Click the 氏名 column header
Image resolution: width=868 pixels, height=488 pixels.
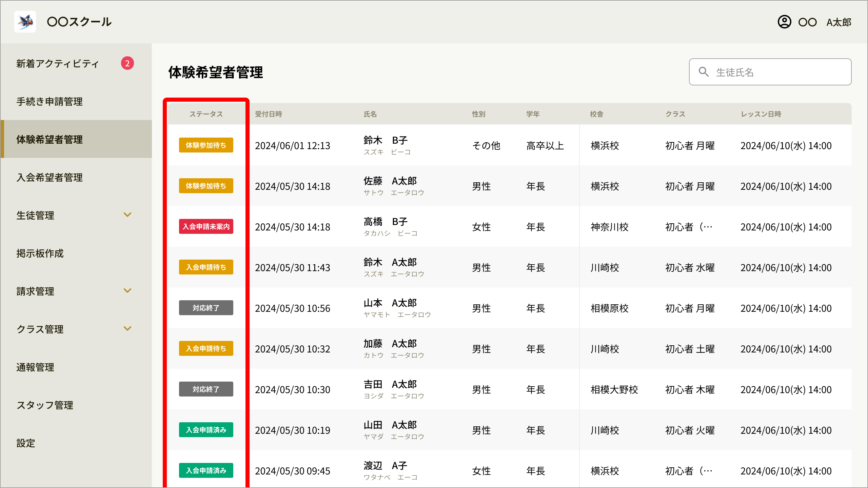point(370,114)
